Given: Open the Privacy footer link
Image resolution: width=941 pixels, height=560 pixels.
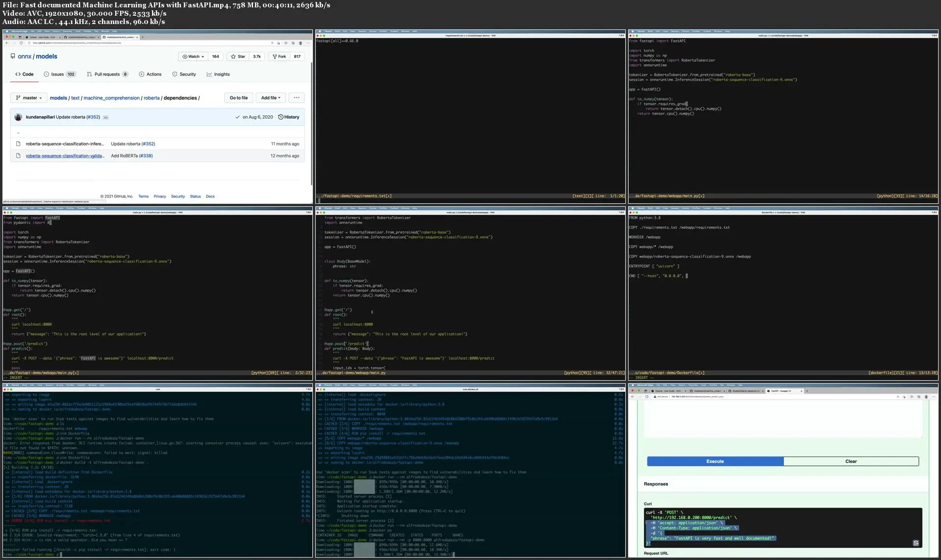Looking at the screenshot, I should tap(160, 196).
